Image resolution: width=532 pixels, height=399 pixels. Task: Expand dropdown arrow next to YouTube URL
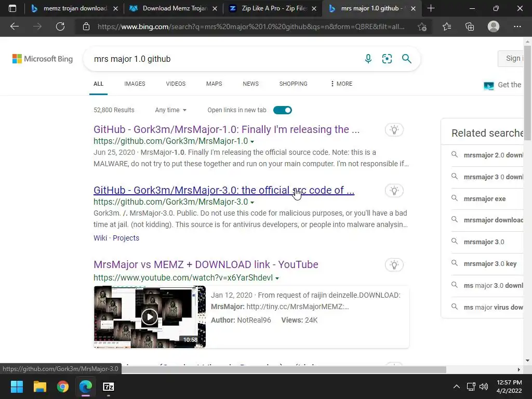coord(277,278)
